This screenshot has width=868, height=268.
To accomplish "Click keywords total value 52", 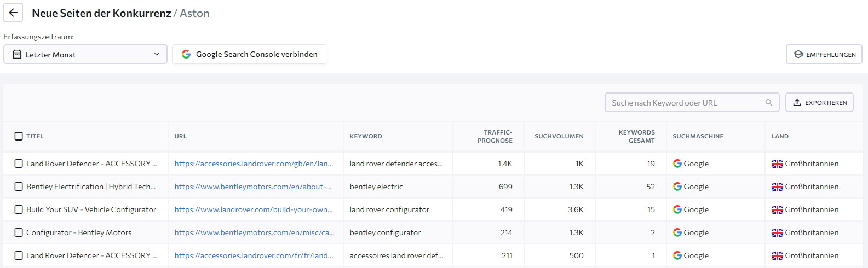I will [x=651, y=187].
